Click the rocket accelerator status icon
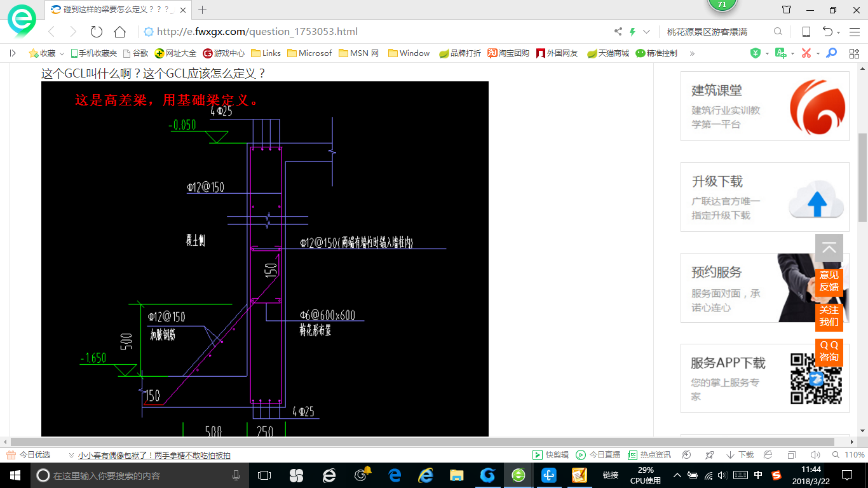The image size is (868, 488). pyautogui.click(x=710, y=455)
